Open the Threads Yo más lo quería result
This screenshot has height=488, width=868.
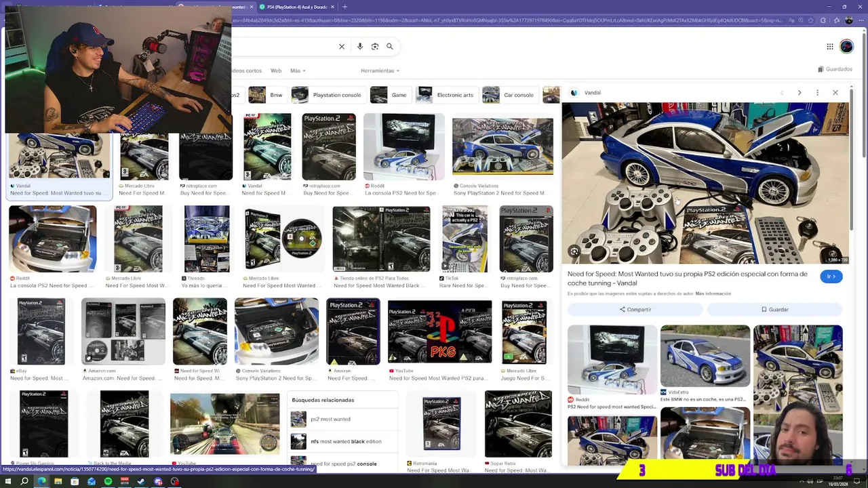(x=207, y=239)
